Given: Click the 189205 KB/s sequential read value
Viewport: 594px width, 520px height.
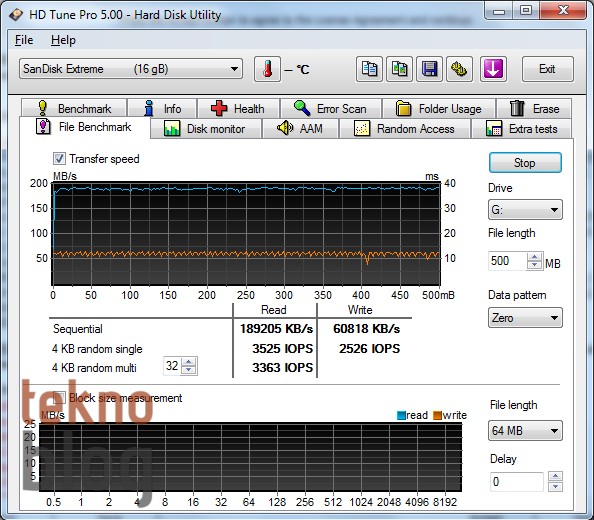Looking at the screenshot, I should tap(277, 329).
